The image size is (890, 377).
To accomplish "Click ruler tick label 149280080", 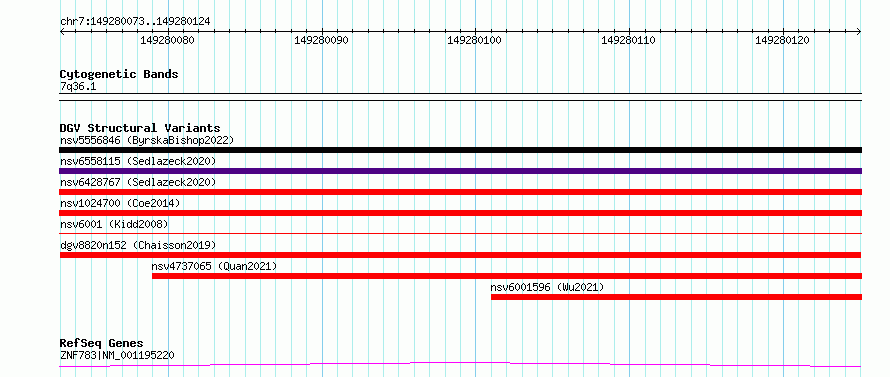I will click(x=167, y=40).
